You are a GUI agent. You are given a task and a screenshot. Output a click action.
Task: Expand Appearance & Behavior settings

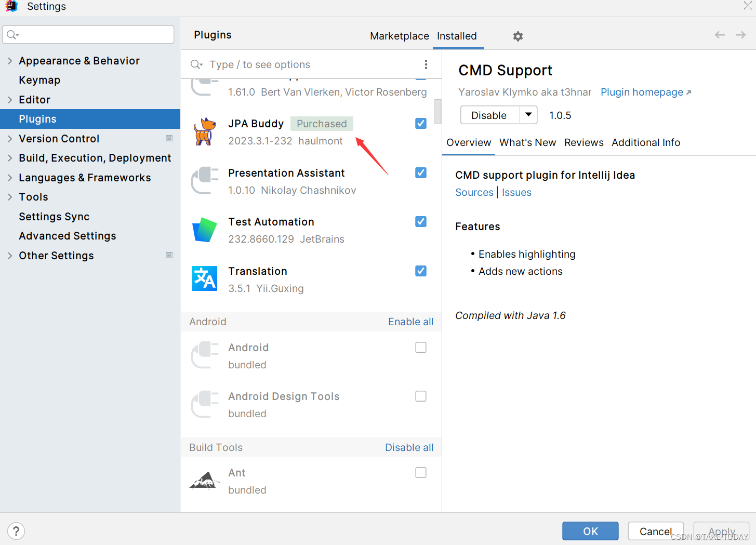[x=10, y=60]
